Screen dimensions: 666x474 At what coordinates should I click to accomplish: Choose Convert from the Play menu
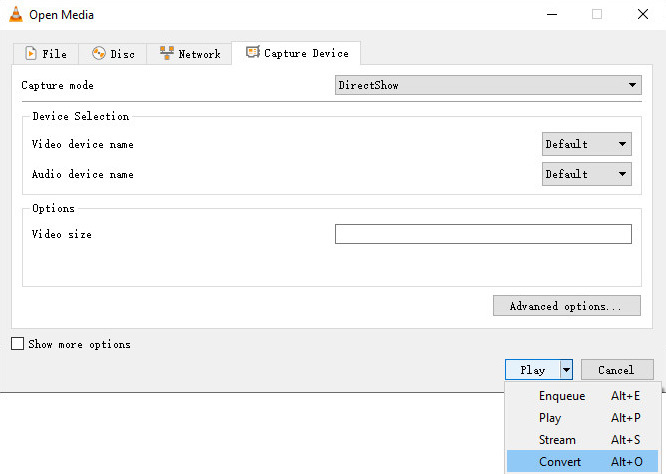(582, 461)
